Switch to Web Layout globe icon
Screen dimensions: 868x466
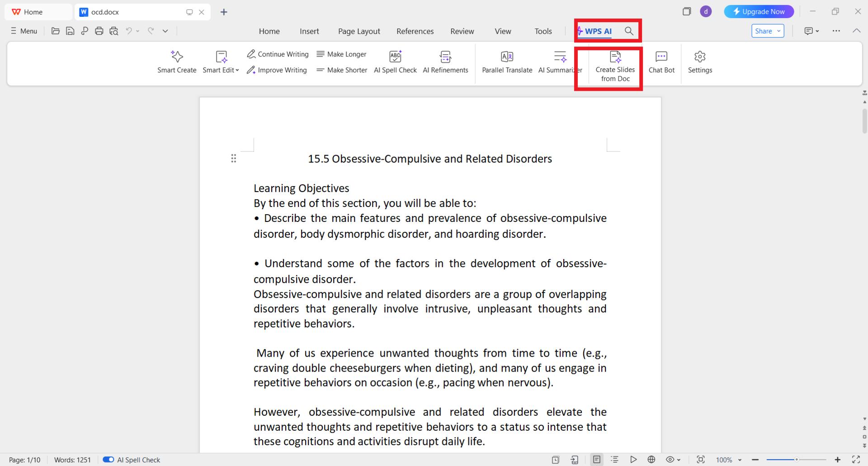pyautogui.click(x=651, y=459)
